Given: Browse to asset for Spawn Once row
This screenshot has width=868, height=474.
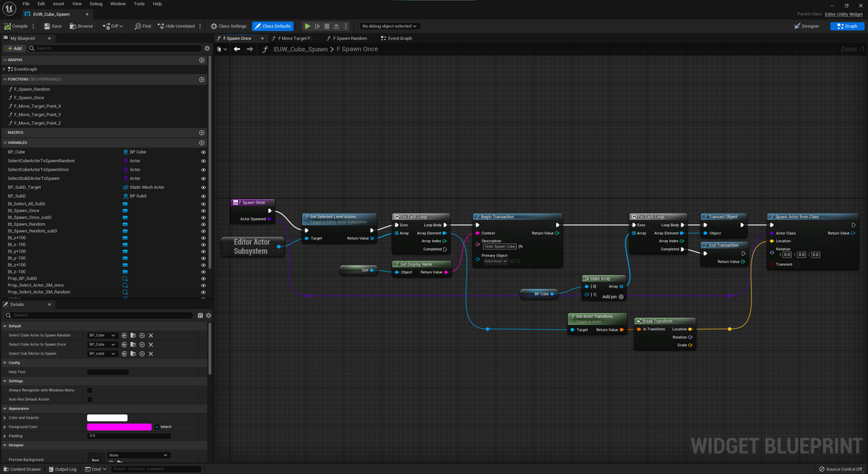Looking at the screenshot, I should [133, 345].
